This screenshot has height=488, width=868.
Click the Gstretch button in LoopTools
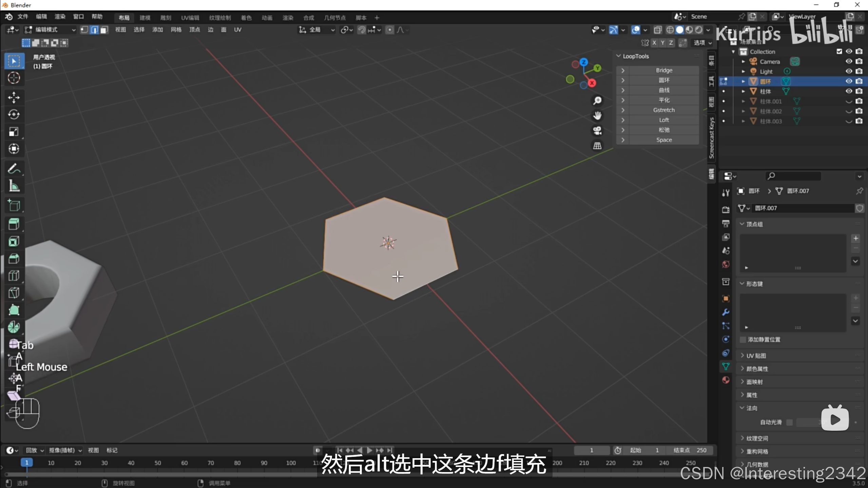(663, 110)
